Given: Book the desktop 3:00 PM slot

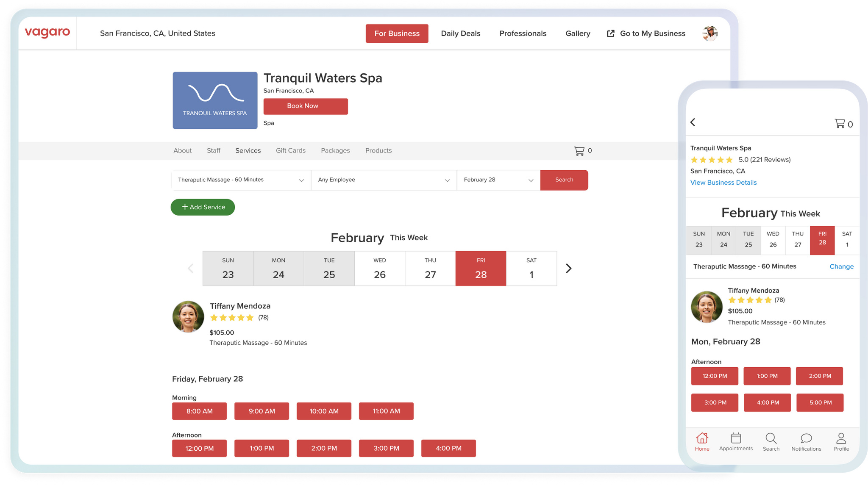Looking at the screenshot, I should (x=386, y=449).
